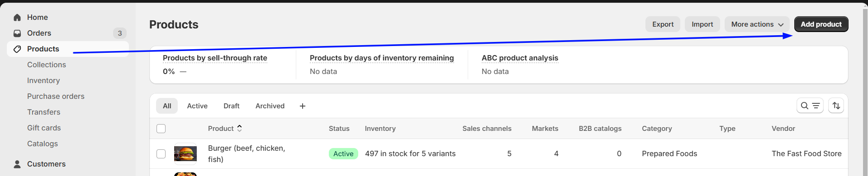Toggle the select-all products checkbox

click(x=161, y=129)
